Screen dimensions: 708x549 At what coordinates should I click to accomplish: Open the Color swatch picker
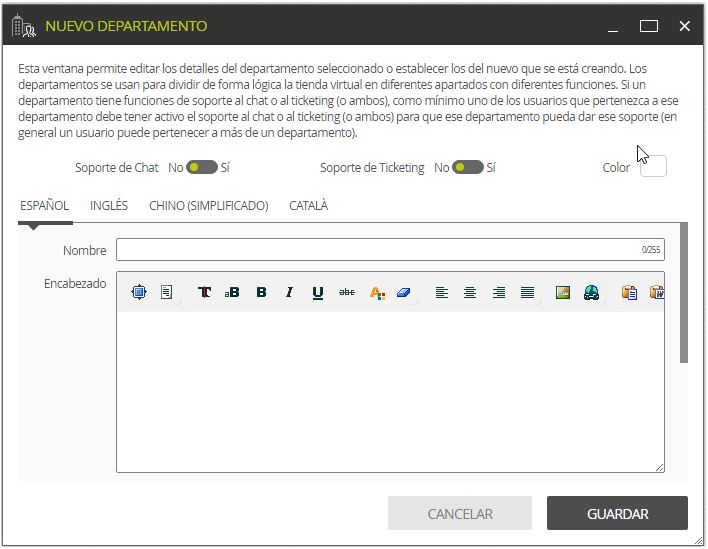pos(653,166)
